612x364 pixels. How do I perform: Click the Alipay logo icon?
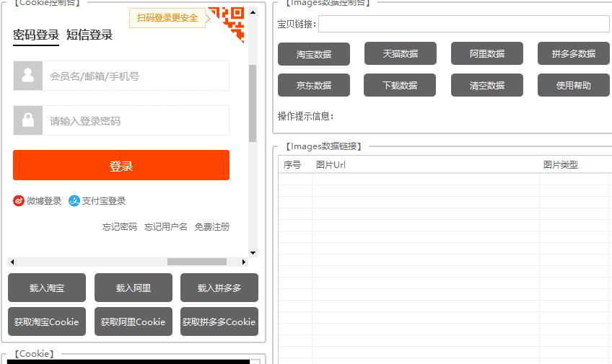(x=74, y=201)
